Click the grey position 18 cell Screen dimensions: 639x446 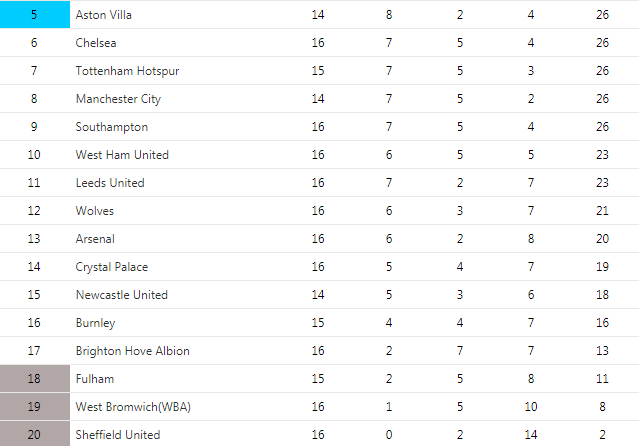click(x=35, y=379)
